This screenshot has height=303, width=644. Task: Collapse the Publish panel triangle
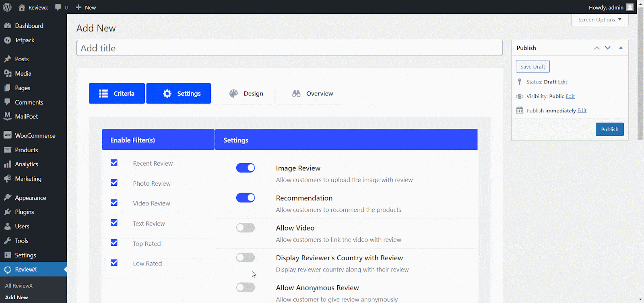pos(621,48)
